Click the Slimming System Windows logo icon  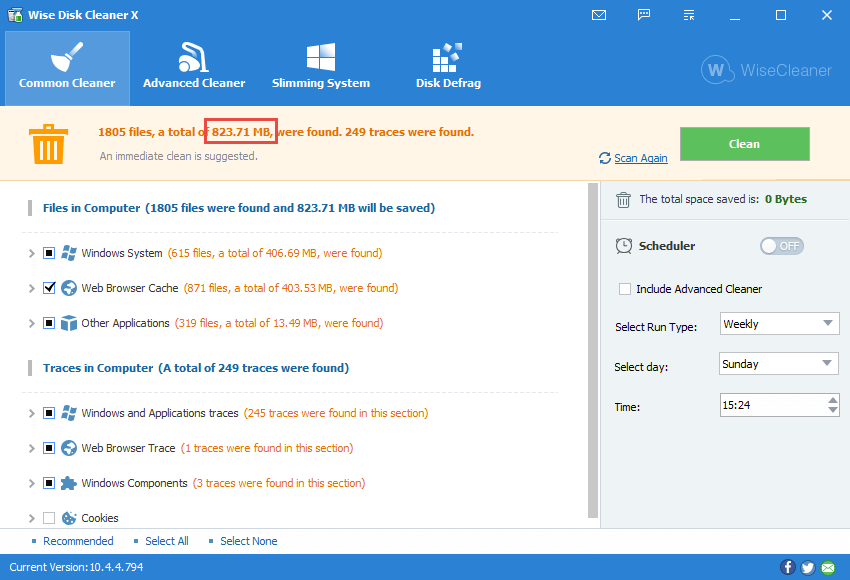[321, 57]
